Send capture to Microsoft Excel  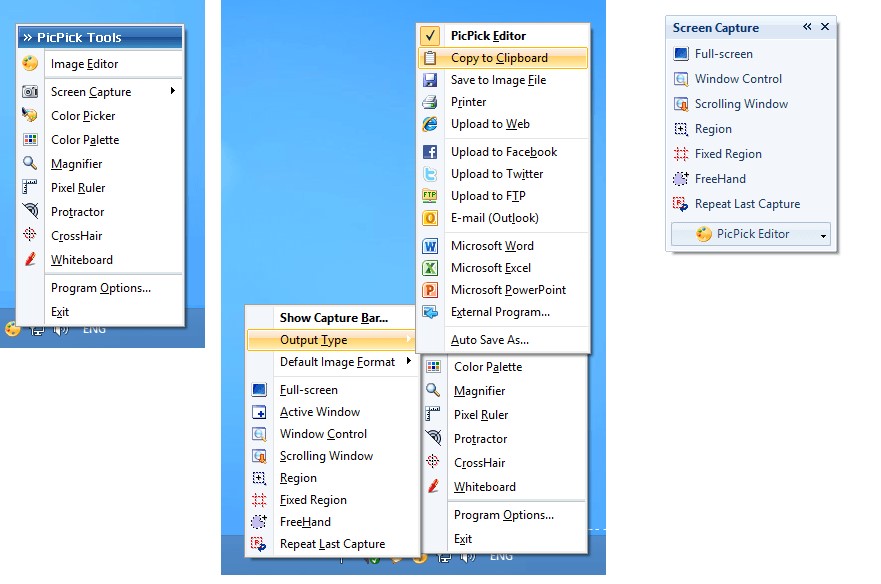point(490,268)
